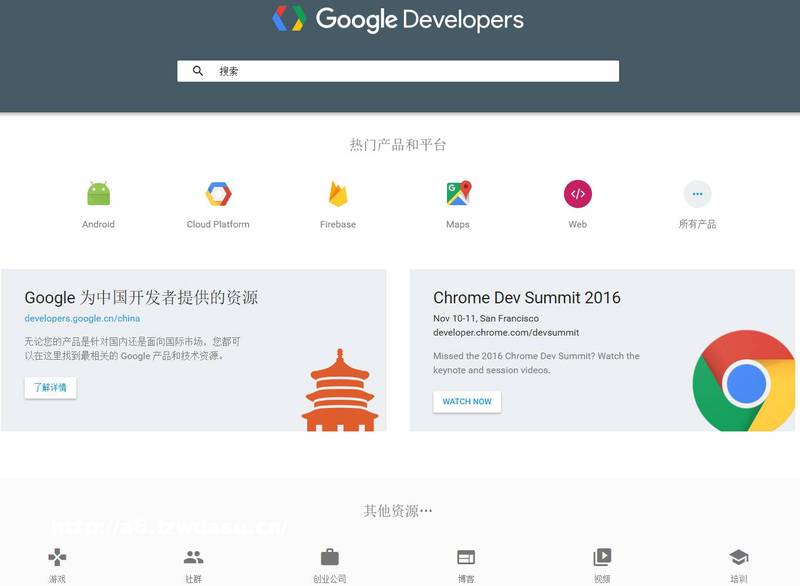Open the 博客 blog icon

coord(464,555)
